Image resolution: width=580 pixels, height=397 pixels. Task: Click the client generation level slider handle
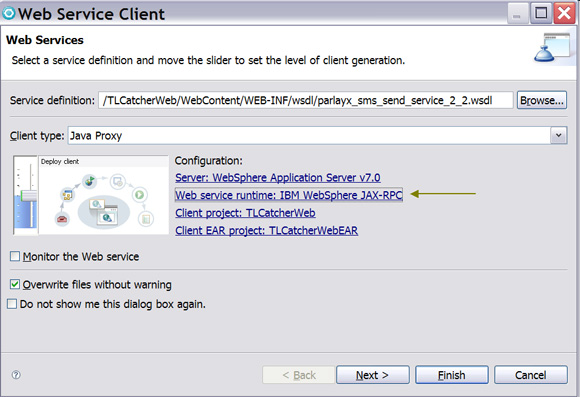pyautogui.click(x=28, y=196)
